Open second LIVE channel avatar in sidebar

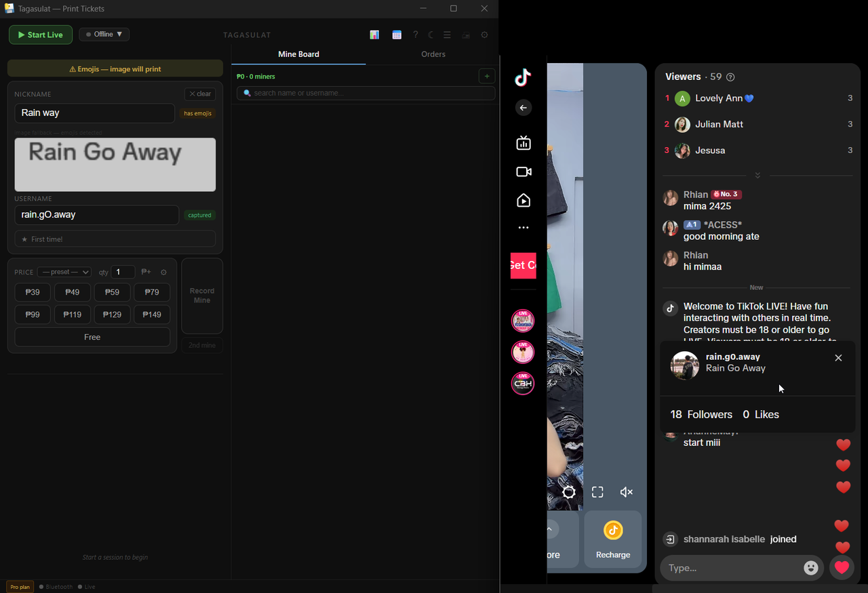[523, 352]
